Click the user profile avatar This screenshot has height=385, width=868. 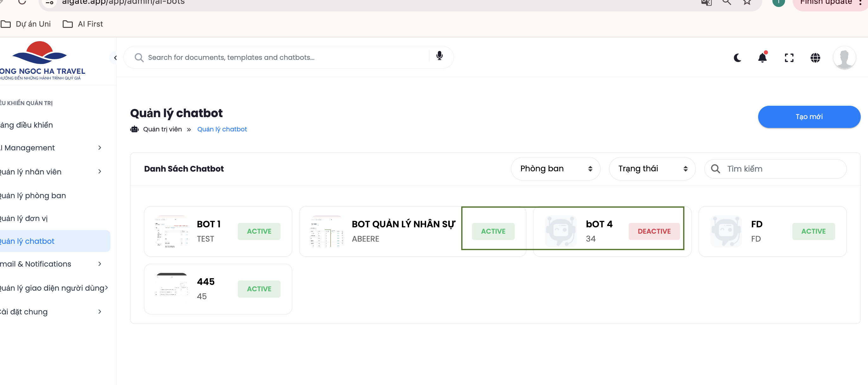[x=844, y=58]
